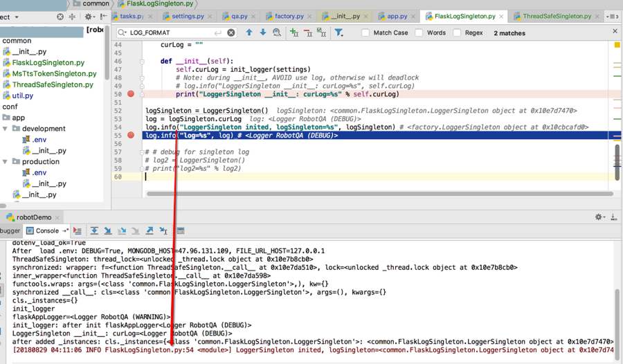Enable Regex search option

458,33
